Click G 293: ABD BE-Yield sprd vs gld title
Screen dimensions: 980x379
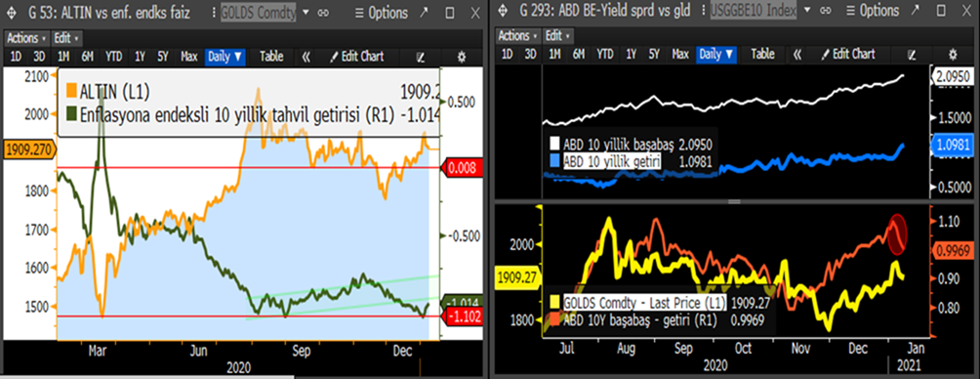point(605,11)
